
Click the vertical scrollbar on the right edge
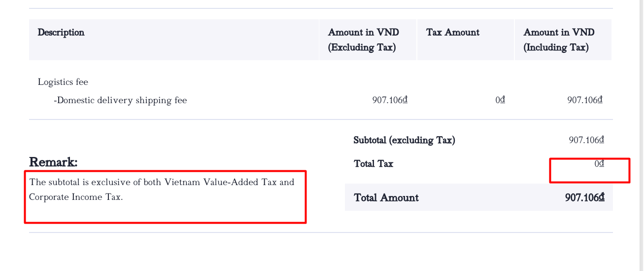(641, 135)
